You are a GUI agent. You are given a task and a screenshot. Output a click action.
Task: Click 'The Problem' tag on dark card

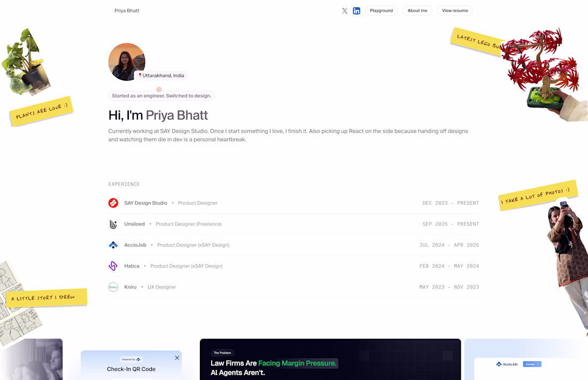[x=222, y=353]
